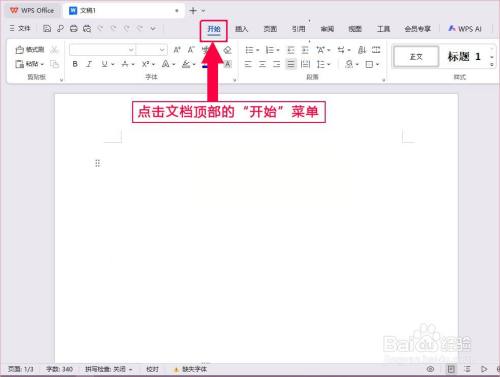Click the Cut scissors icon

tap(54, 50)
